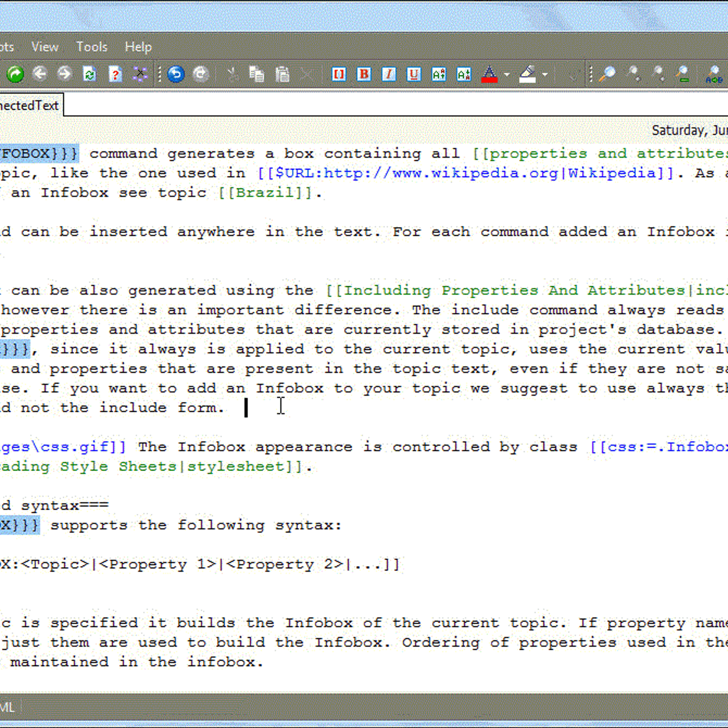728x728 pixels.
Task: Go back with the left arrow icon
Action: [x=40, y=74]
